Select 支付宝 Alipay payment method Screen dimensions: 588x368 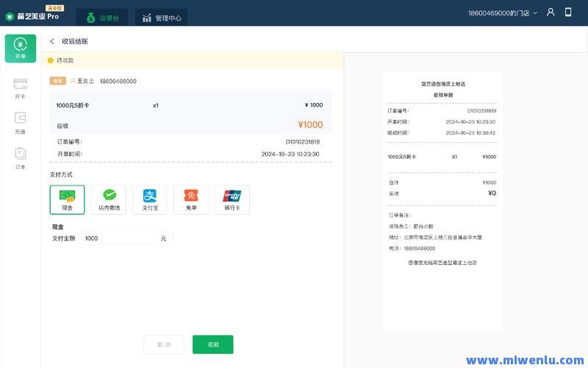(150, 199)
